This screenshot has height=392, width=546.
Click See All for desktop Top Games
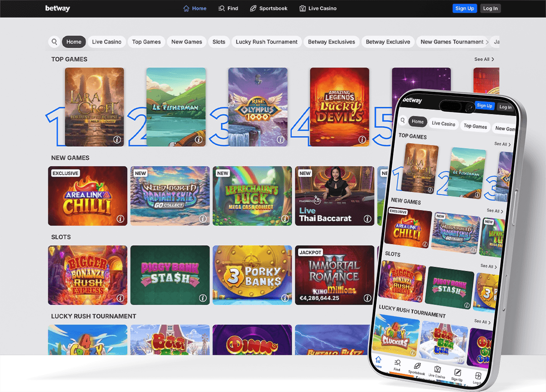[484, 59]
